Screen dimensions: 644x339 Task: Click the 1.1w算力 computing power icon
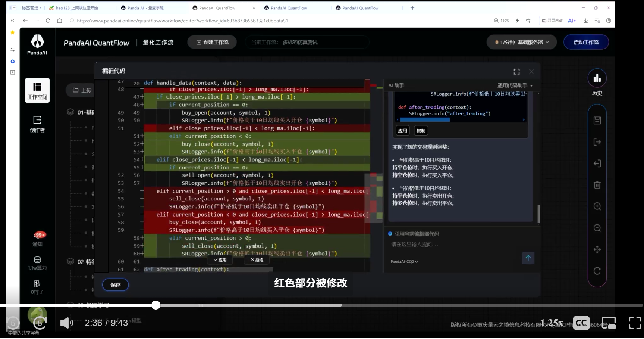(x=37, y=263)
